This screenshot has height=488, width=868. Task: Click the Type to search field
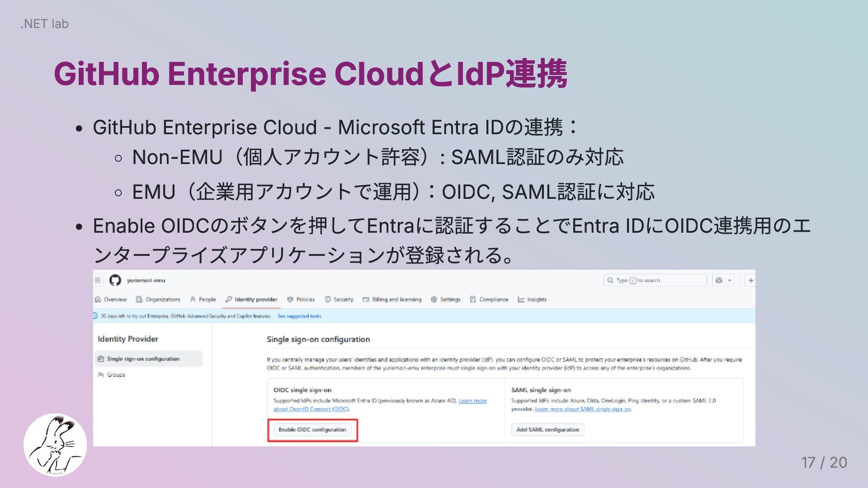(656, 280)
